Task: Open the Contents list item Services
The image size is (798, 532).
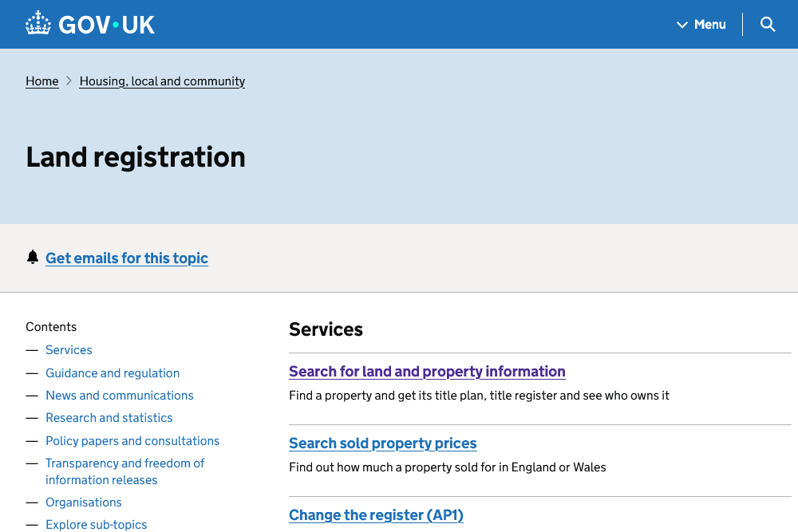Action: click(69, 349)
